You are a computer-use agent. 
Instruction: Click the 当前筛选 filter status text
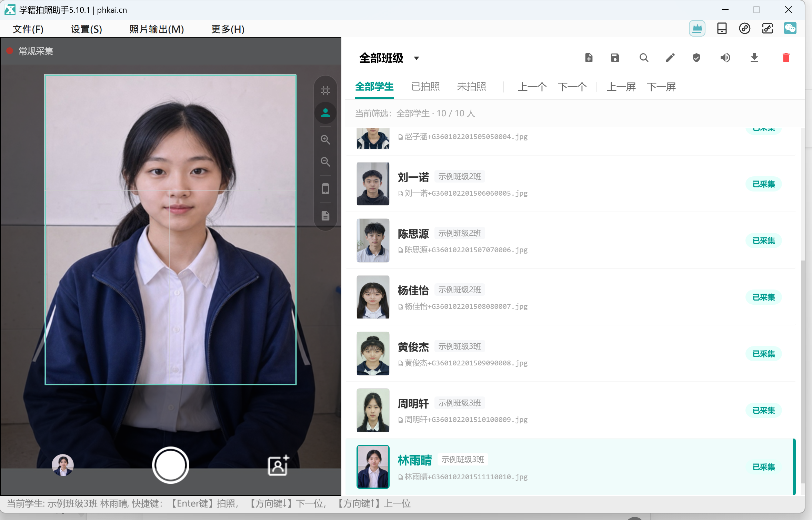415,114
